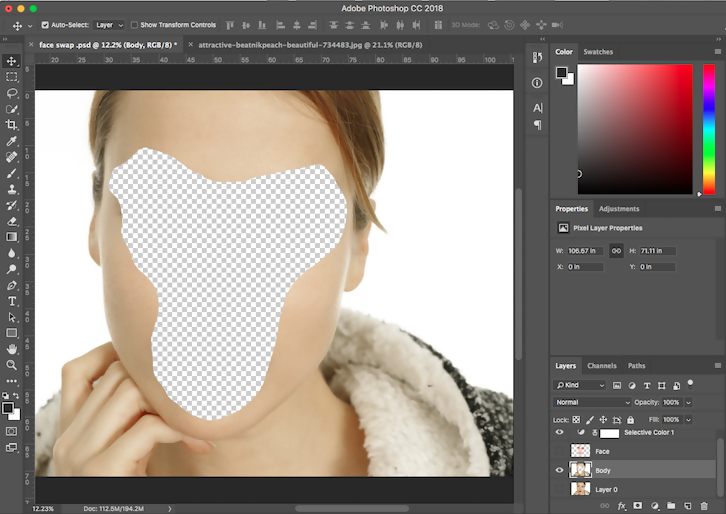Select the Pen tool

[12, 285]
